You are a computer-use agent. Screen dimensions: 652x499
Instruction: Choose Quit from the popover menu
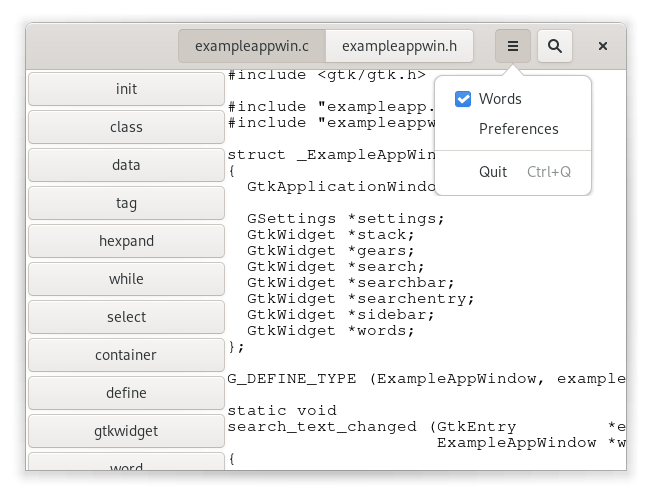click(493, 172)
